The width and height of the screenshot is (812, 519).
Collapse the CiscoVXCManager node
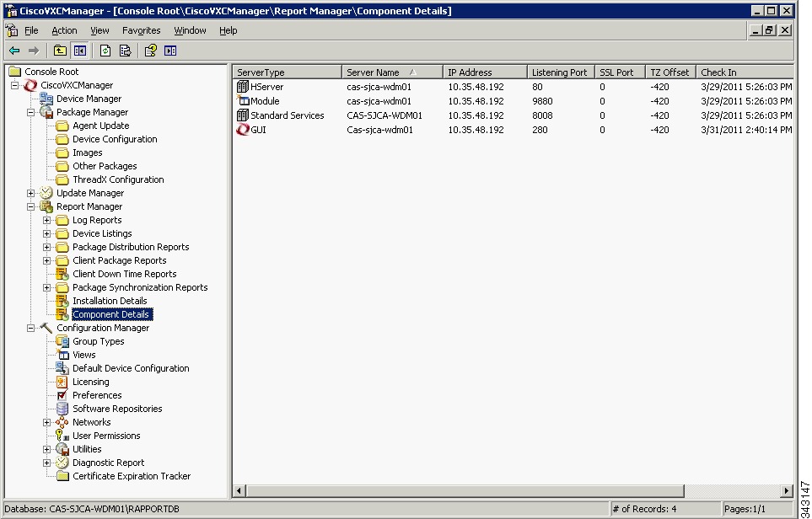15,85
